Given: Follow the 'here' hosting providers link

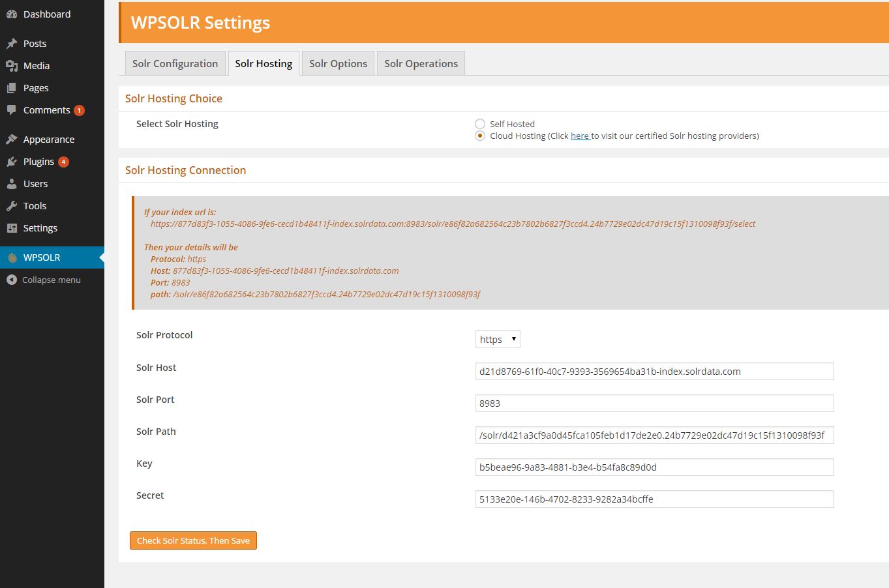Looking at the screenshot, I should [x=580, y=136].
